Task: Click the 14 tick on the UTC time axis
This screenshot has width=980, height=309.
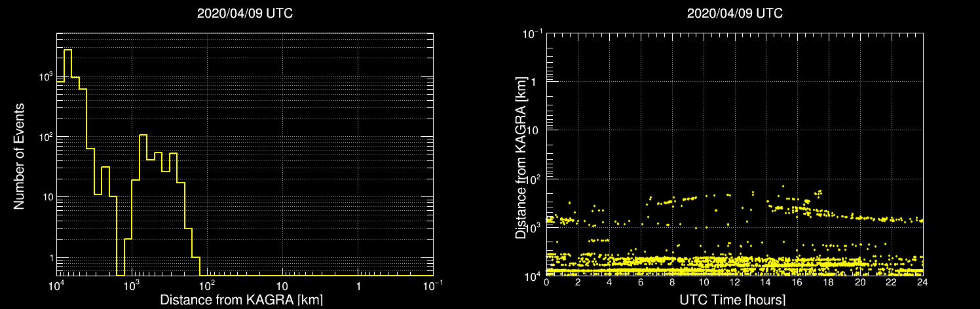Action: [x=766, y=283]
